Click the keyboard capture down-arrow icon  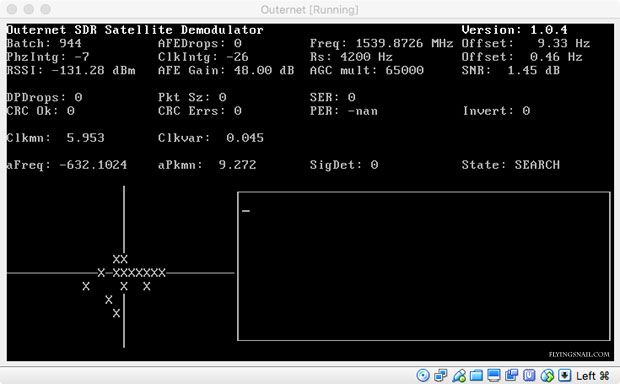(x=565, y=375)
